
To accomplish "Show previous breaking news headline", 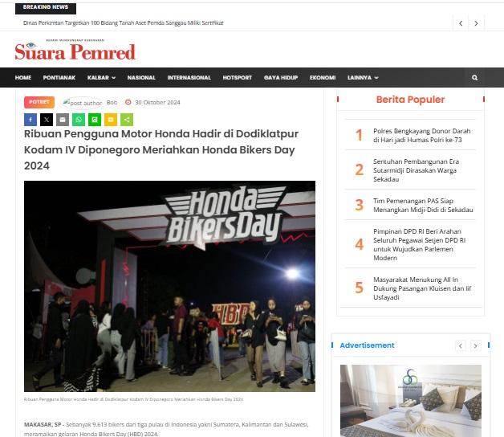I will (461, 23).
